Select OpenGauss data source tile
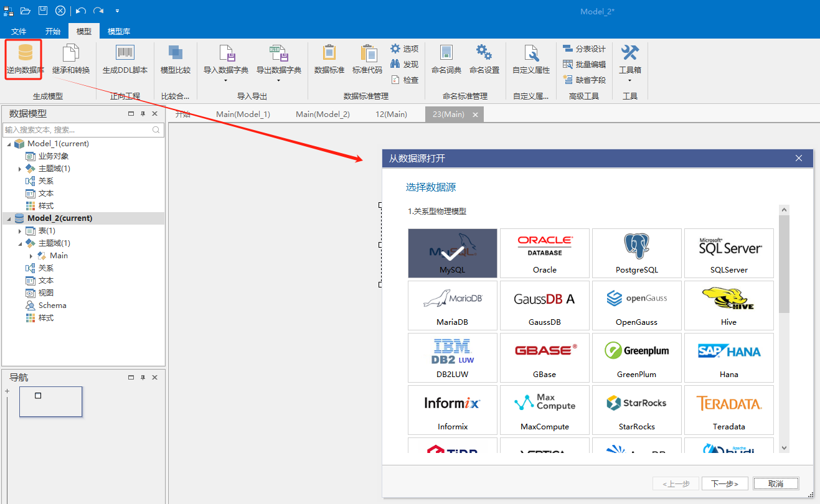The height and width of the screenshot is (504, 820). point(637,306)
